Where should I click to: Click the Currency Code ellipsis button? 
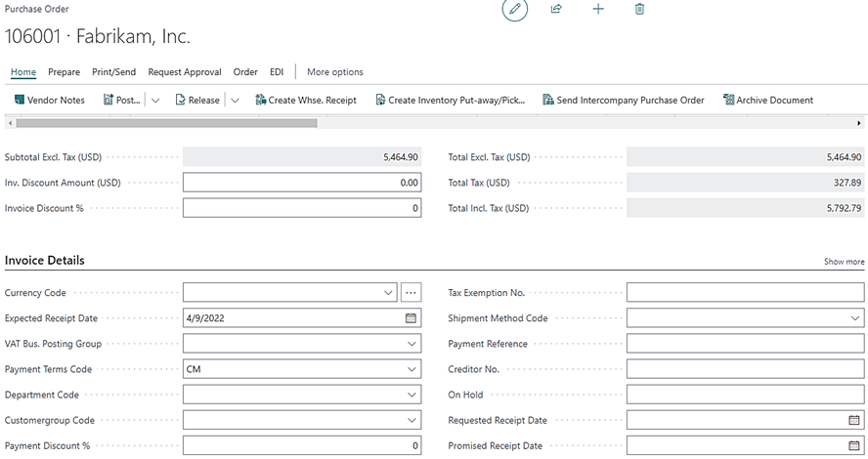pyautogui.click(x=411, y=293)
